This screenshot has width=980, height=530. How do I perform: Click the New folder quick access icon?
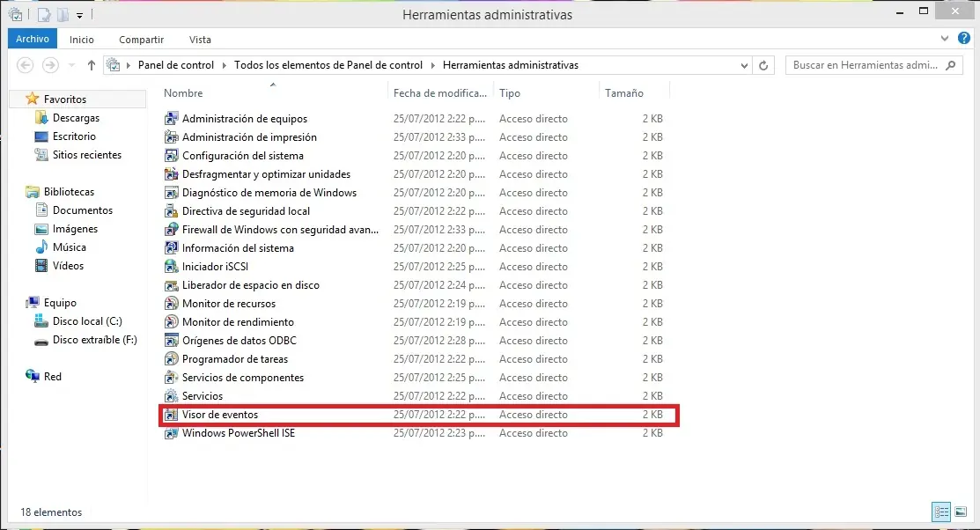click(x=63, y=15)
